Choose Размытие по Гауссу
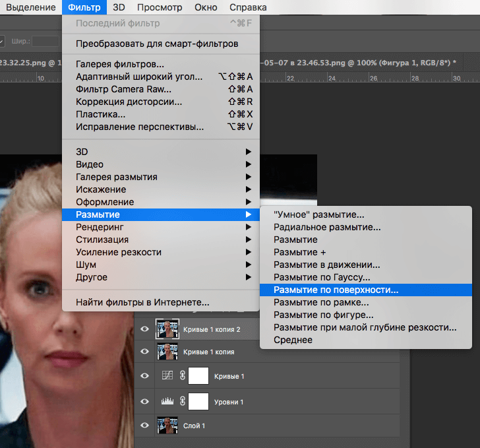480x448 pixels. point(366,278)
